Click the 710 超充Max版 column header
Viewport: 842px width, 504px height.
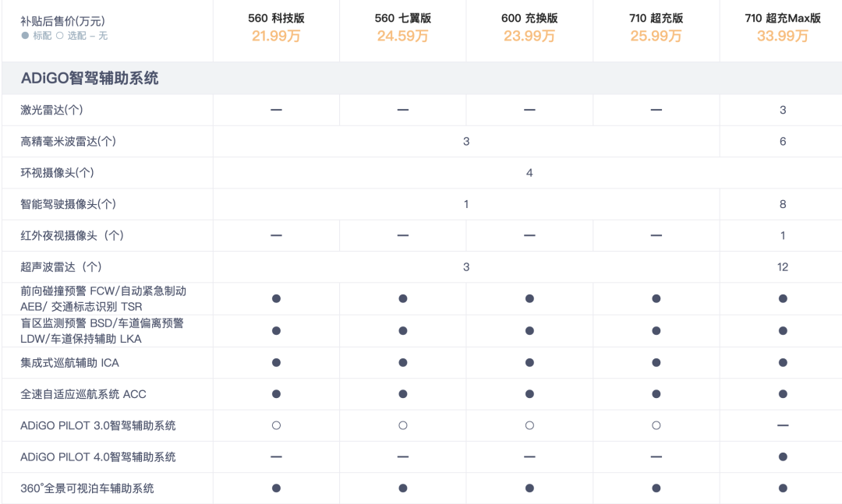pos(783,18)
